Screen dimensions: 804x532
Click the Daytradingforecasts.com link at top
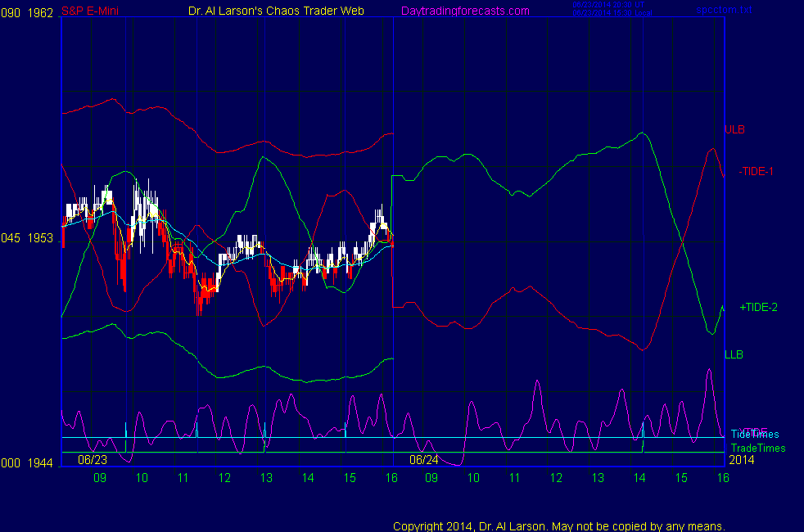tap(464, 10)
